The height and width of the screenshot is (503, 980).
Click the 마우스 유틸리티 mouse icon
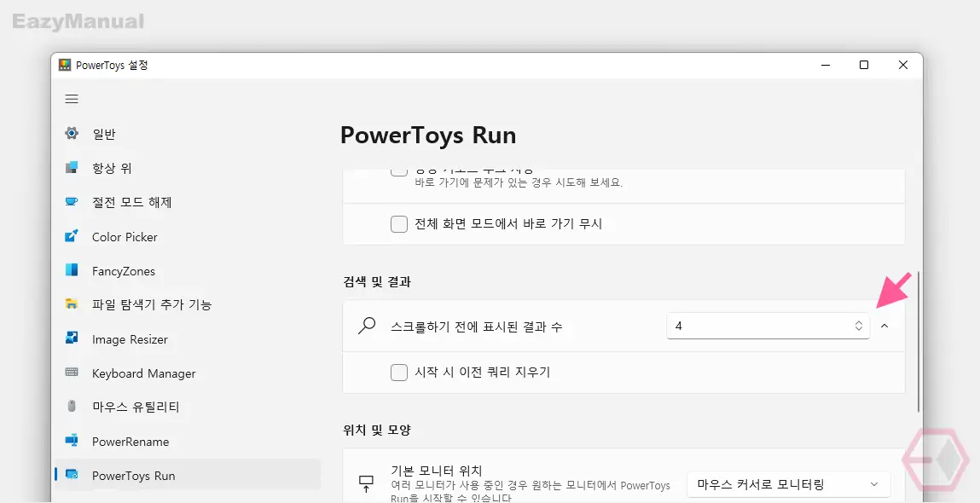coord(72,407)
